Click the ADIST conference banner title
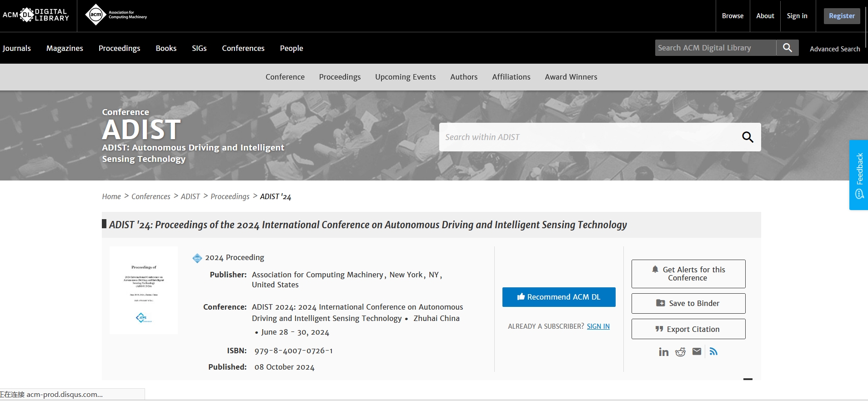 [141, 130]
